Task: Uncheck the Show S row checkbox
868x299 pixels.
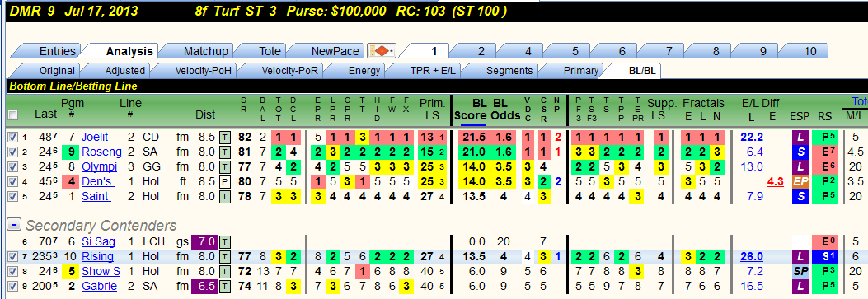Action: pyautogui.click(x=12, y=271)
